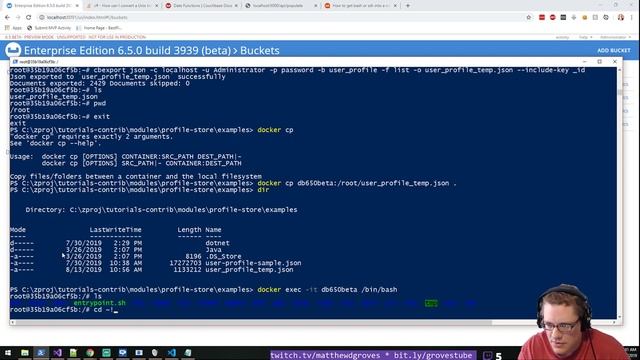The height and width of the screenshot is (360, 640).
Task: Click the dotnet directory entry in the listing
Action: 217,243
